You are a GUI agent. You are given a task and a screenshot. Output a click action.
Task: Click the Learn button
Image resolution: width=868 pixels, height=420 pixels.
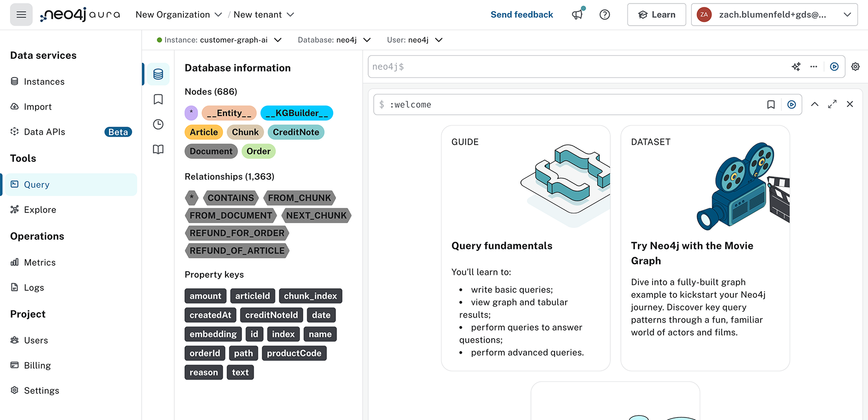point(657,15)
